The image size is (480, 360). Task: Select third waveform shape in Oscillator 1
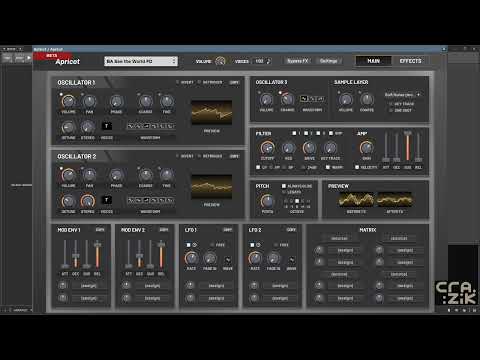pos(146,126)
